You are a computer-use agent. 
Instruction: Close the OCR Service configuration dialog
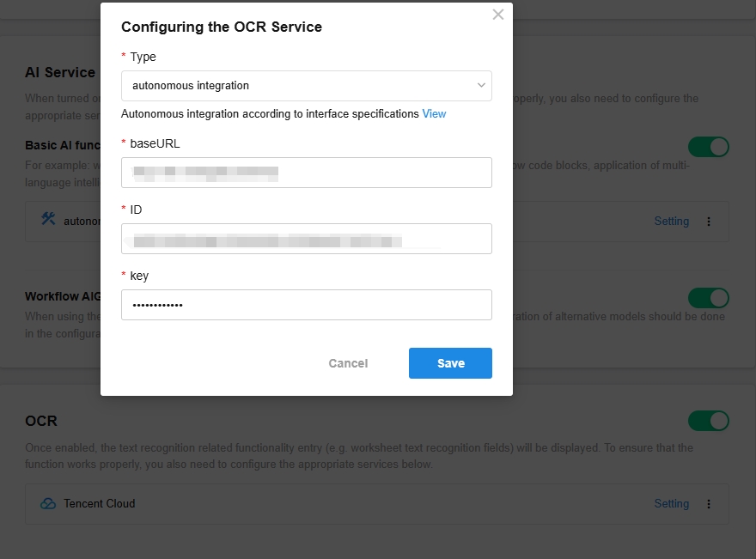coord(498,15)
